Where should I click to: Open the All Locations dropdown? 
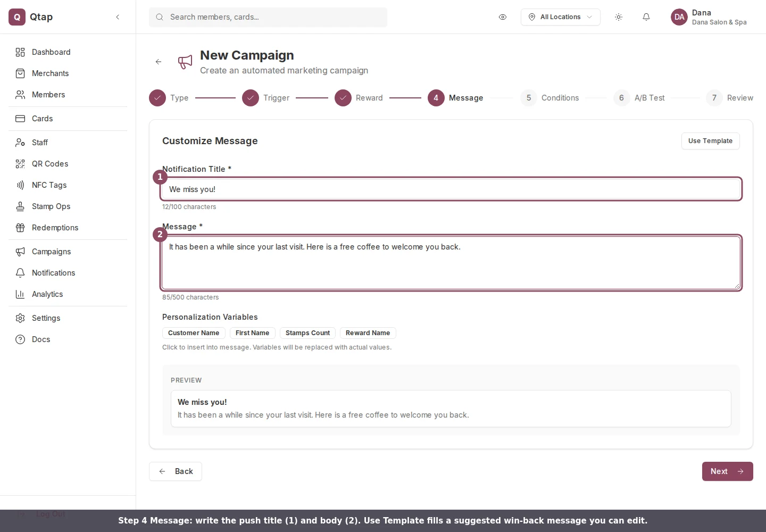click(x=561, y=17)
